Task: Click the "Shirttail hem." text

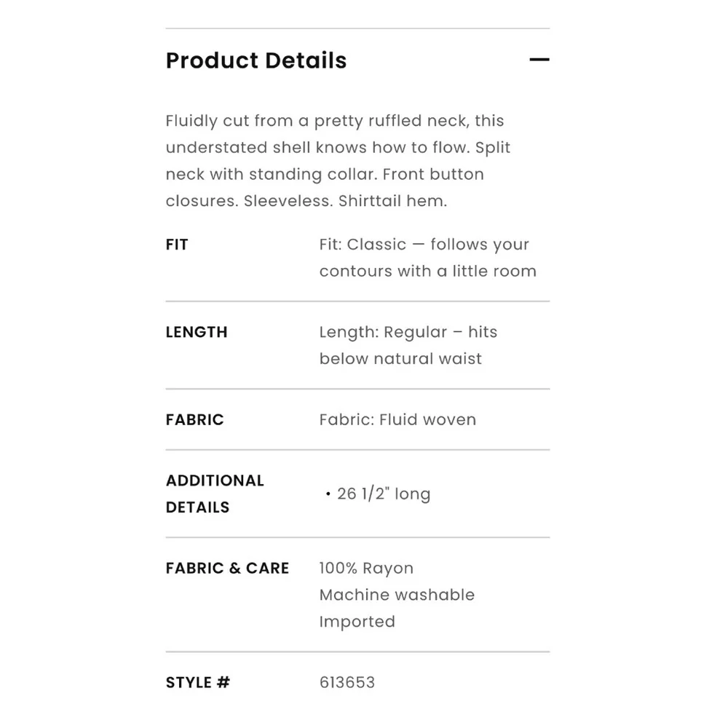Action: (392, 202)
